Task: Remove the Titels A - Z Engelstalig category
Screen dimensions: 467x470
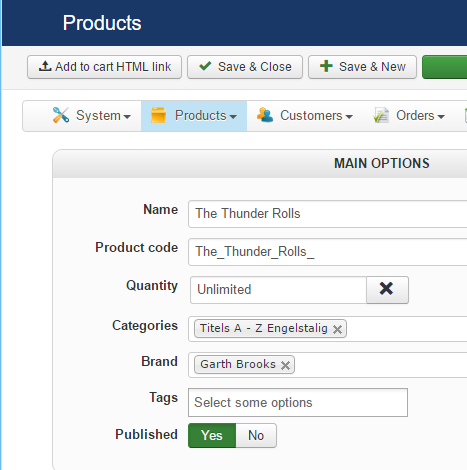Action: click(337, 329)
